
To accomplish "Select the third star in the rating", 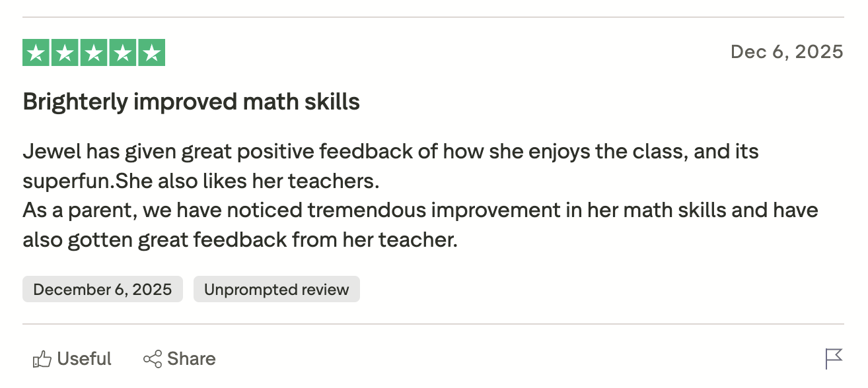I will tap(94, 53).
